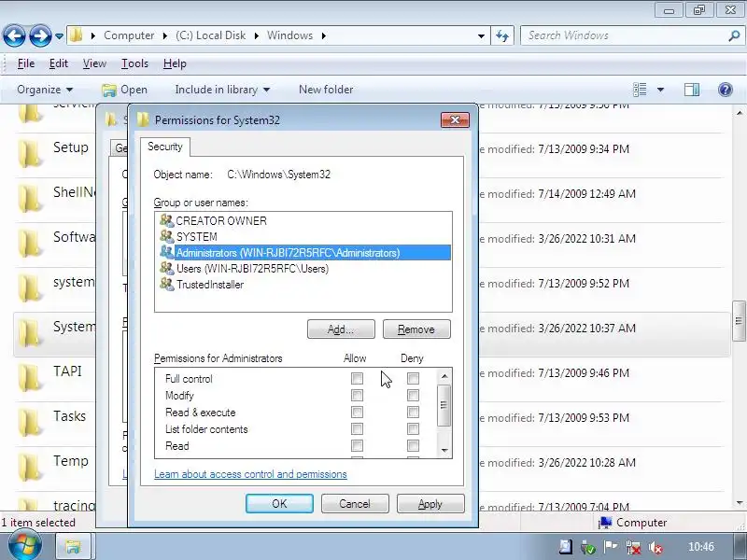This screenshot has width=747, height=560.
Task: Open Explorer help question-mark icon
Action: pos(726,90)
